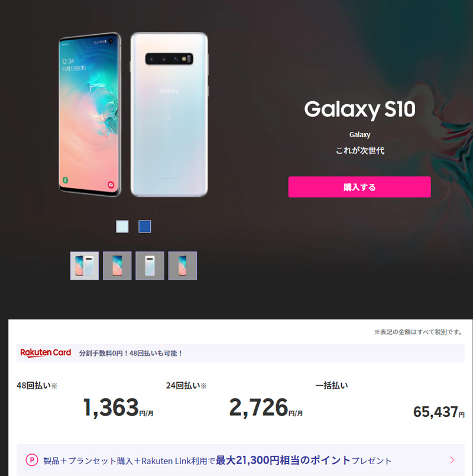The width and height of the screenshot is (473, 476).
Task: Click the Rakuten Card logo
Action: [x=46, y=353]
